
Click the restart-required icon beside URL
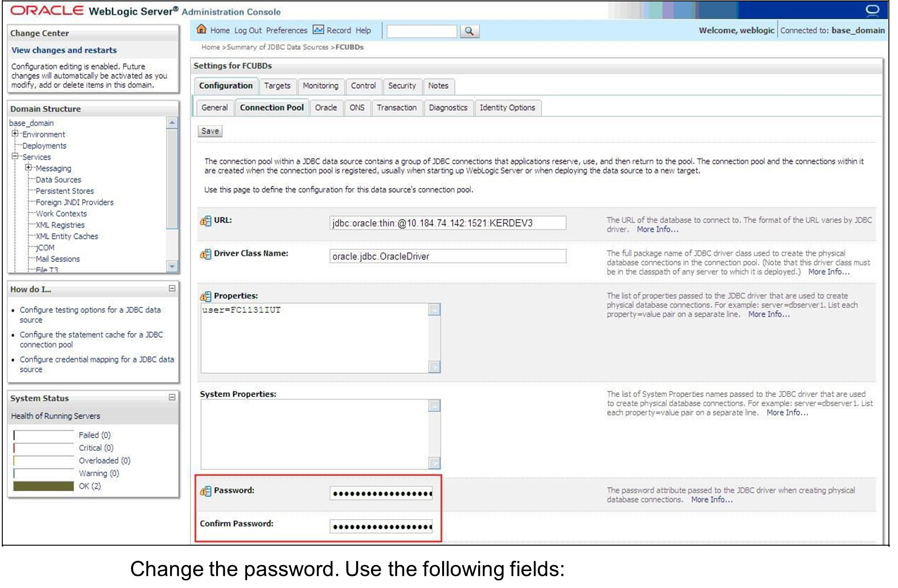coord(206,221)
